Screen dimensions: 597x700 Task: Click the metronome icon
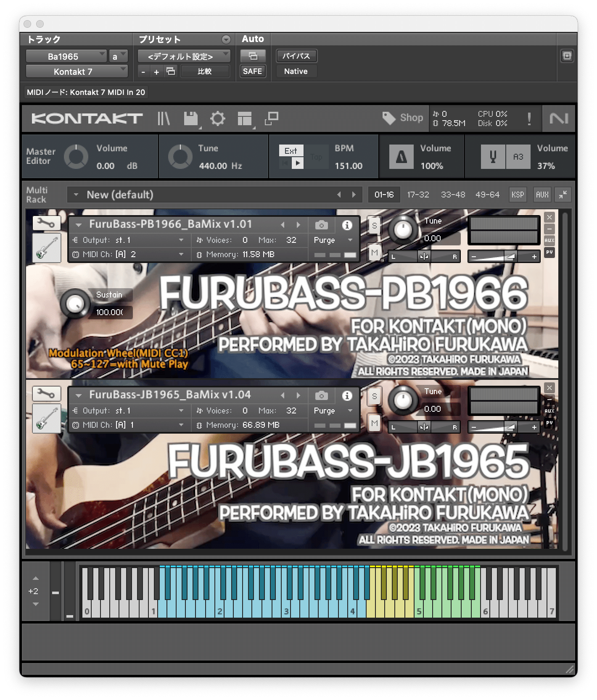pyautogui.click(x=401, y=157)
